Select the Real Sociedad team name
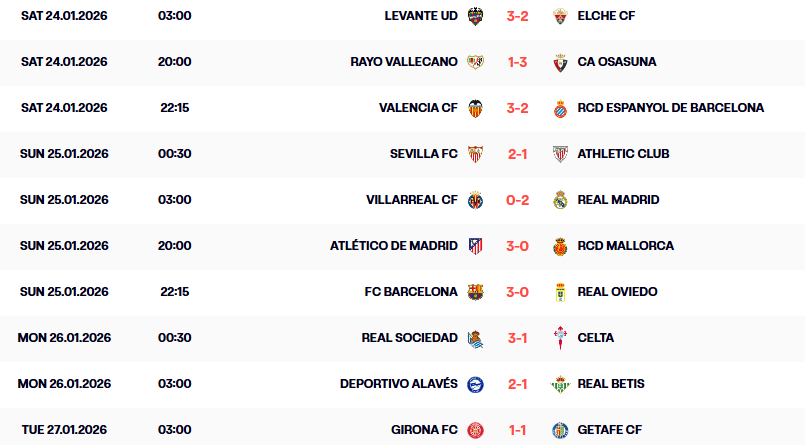Screen dimensions: 805x445 tap(409, 338)
